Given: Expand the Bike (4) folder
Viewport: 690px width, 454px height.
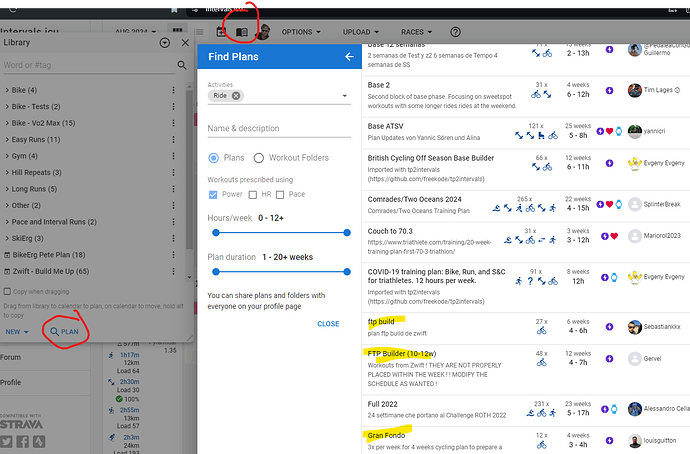Looking at the screenshot, I should [x=7, y=90].
